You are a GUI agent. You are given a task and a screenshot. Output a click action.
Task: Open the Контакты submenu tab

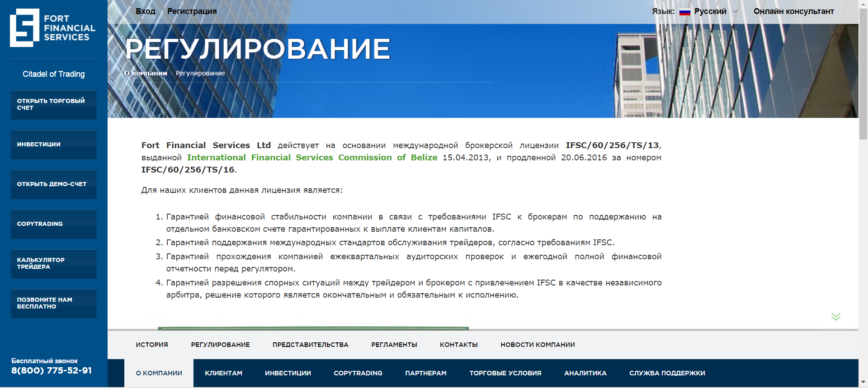point(459,345)
